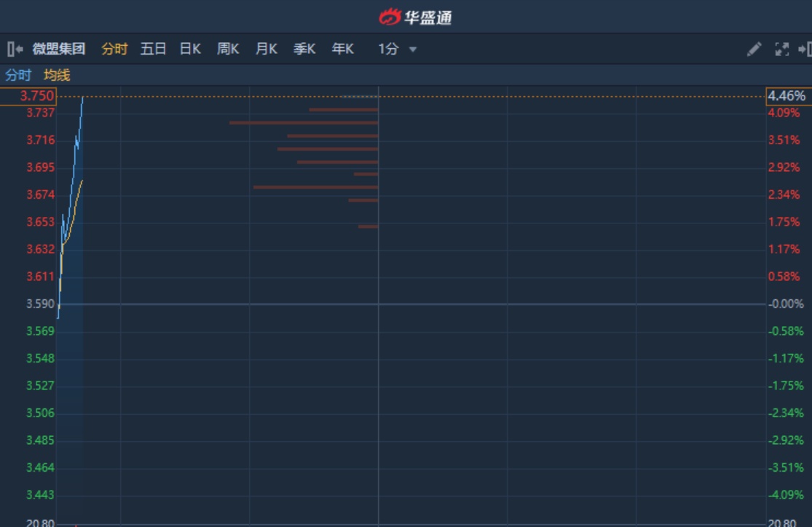Click the 3.548 price axis label
The width and height of the screenshot is (812, 527).
click(40, 358)
